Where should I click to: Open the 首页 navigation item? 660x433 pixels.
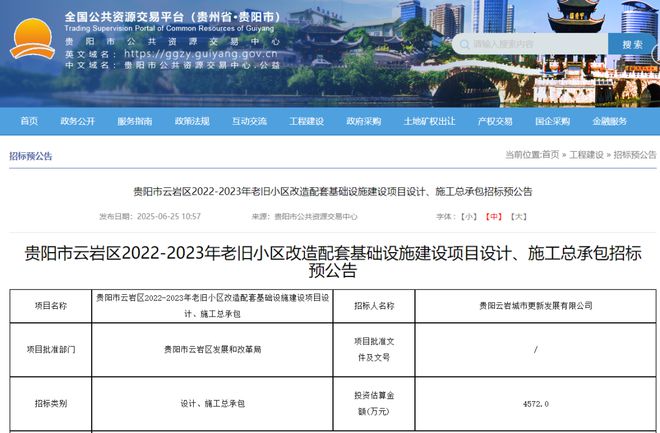29,121
